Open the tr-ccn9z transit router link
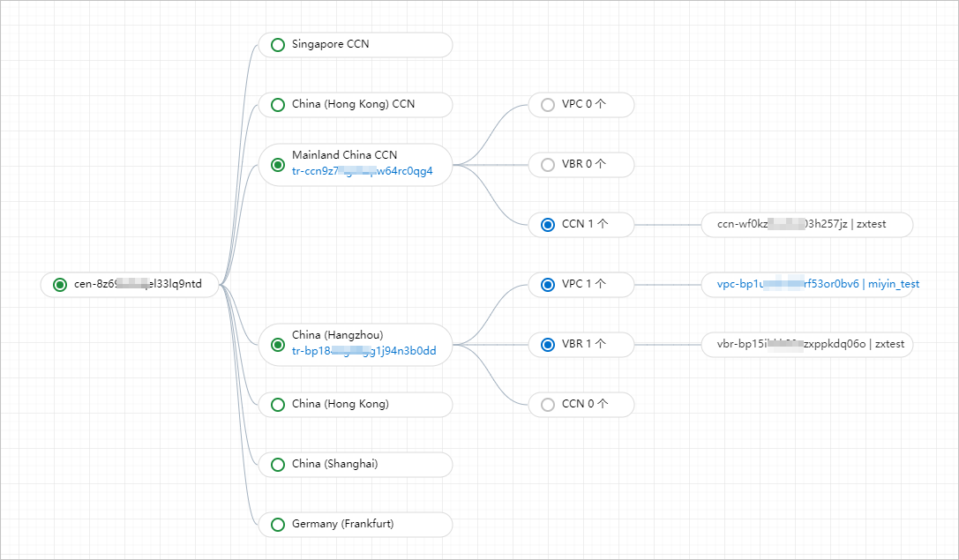Image resolution: width=959 pixels, height=560 pixels. coord(362,171)
